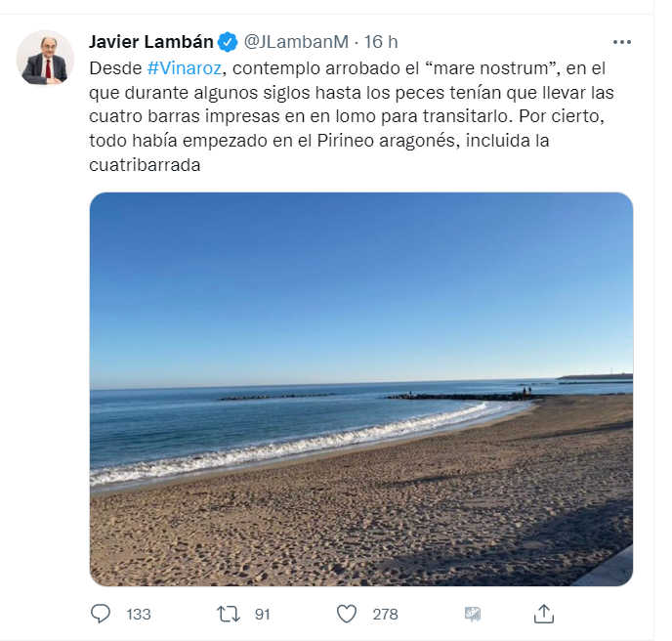Click the 133 replies count
The height and width of the screenshot is (641, 672).
(x=139, y=614)
